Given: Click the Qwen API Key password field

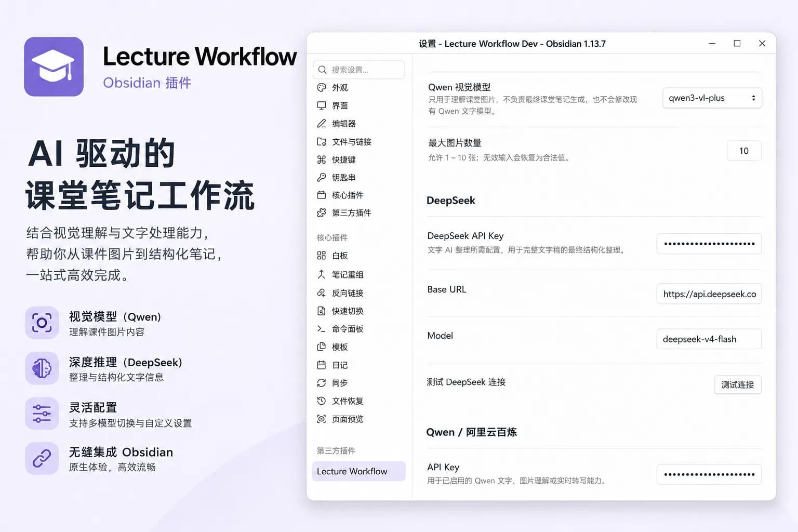Looking at the screenshot, I should [709, 474].
